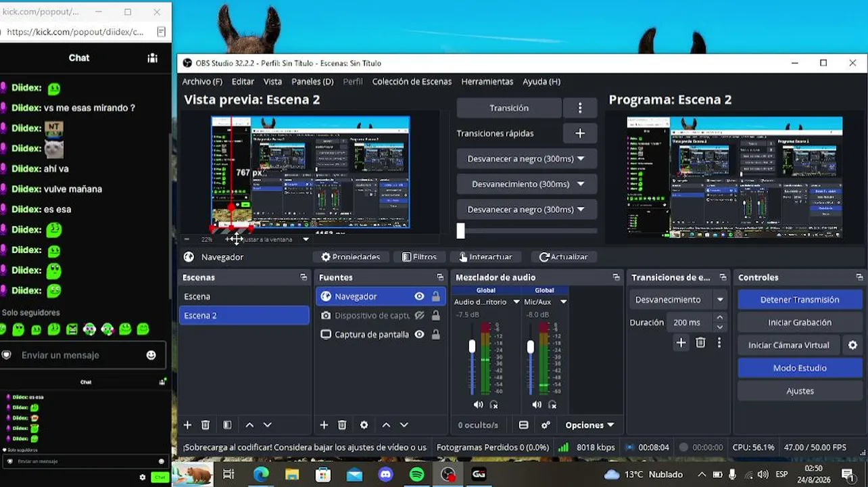Move the source down in Fuentes
The height and width of the screenshot is (487, 868).
tap(404, 425)
